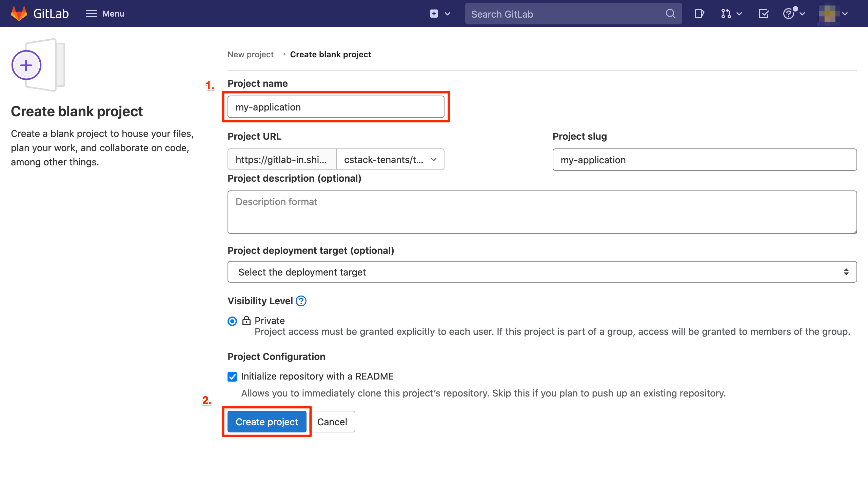The height and width of the screenshot is (488, 868).
Task: Expand the chevron next to the plus icon
Action: (448, 14)
